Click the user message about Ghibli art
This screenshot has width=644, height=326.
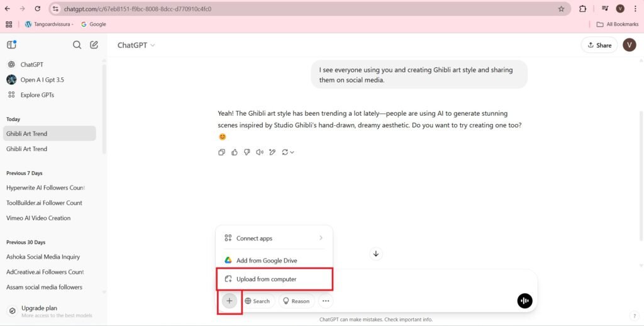pos(419,74)
